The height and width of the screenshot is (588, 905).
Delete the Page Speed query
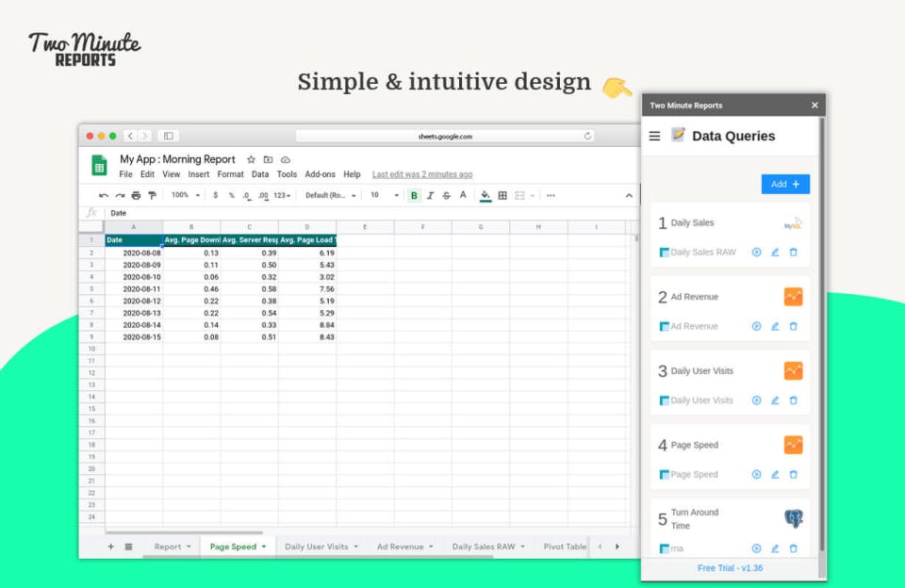tap(794, 474)
